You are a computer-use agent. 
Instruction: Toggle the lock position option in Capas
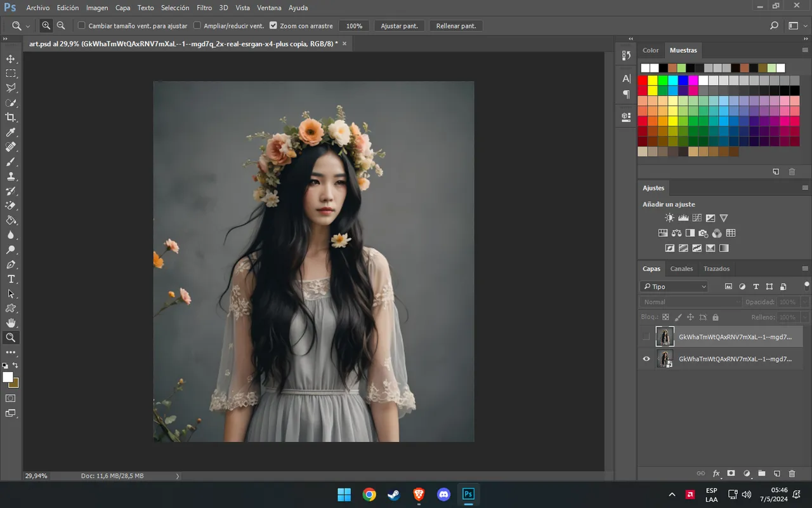pyautogui.click(x=690, y=317)
